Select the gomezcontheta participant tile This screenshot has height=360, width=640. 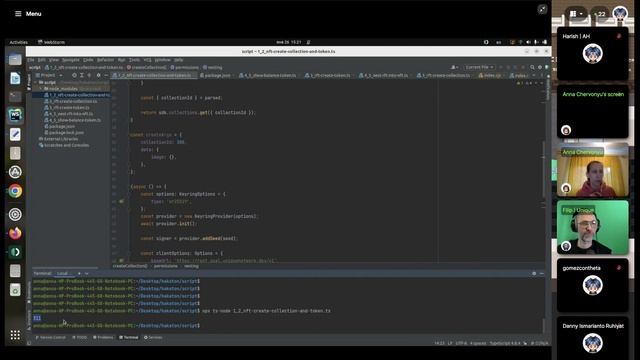593,285
